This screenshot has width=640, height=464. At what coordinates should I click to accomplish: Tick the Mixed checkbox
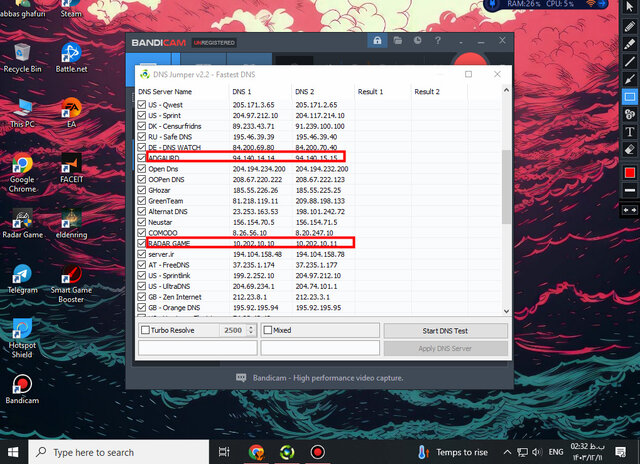268,330
